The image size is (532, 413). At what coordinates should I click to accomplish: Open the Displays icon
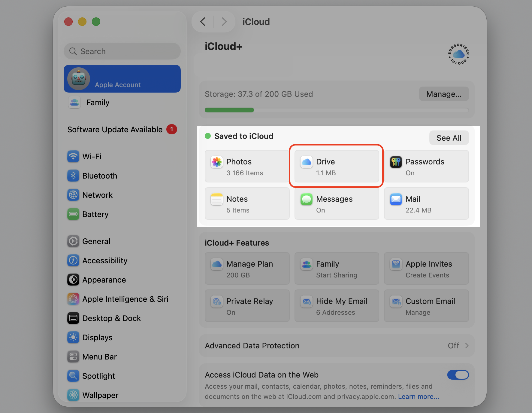pos(73,337)
